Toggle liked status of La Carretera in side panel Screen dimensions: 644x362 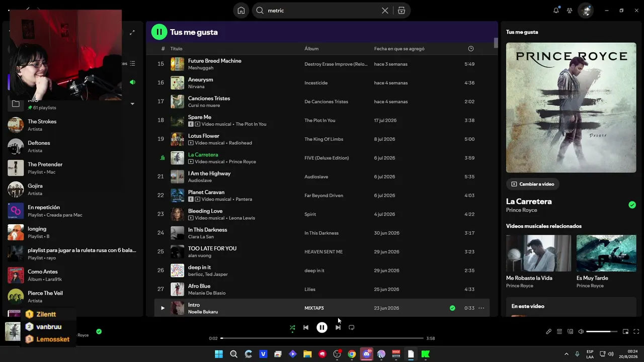tap(632, 205)
